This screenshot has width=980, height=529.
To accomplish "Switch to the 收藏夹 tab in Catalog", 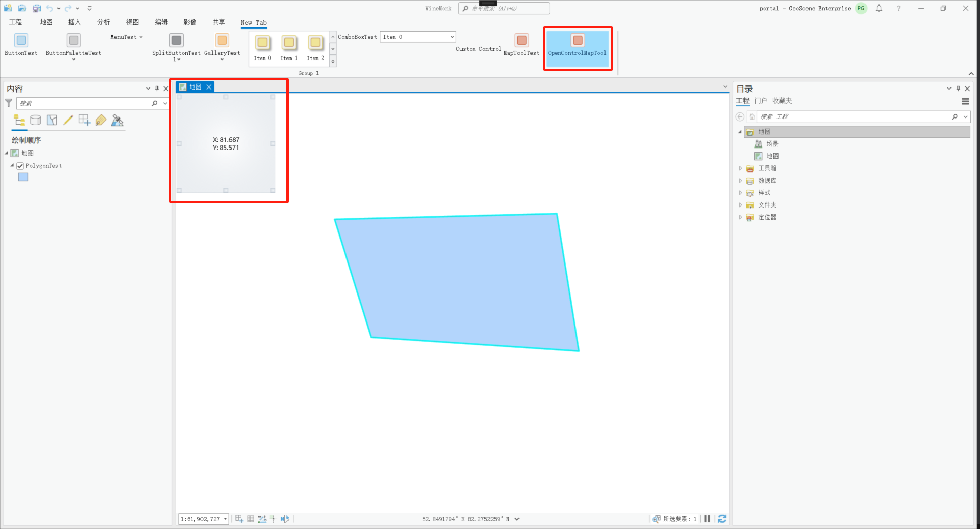I will click(x=782, y=101).
